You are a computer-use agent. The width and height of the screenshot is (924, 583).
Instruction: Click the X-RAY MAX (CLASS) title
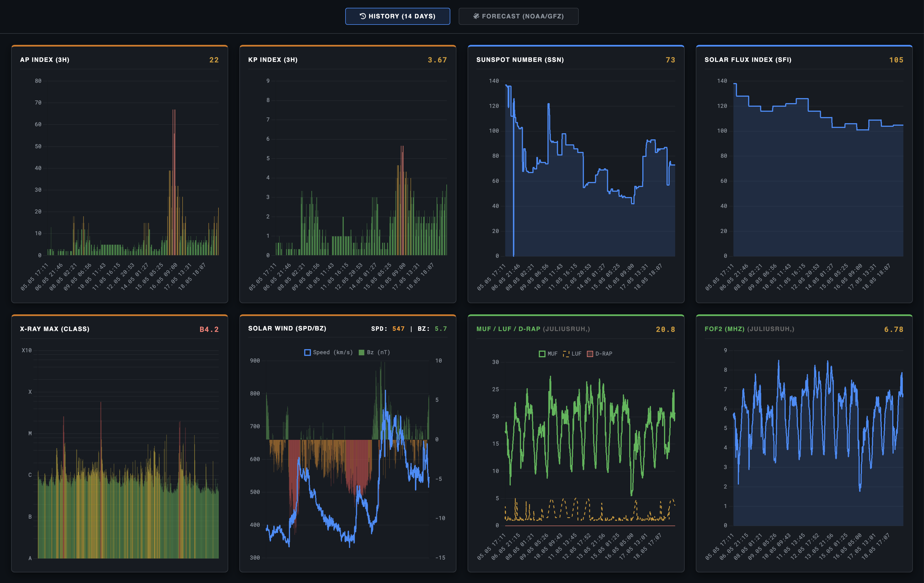[x=55, y=329]
